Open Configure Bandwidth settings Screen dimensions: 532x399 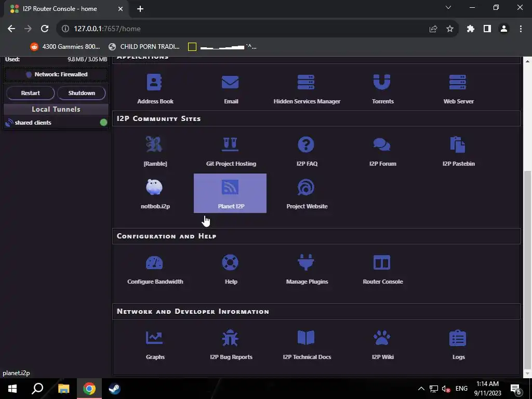[x=155, y=270]
